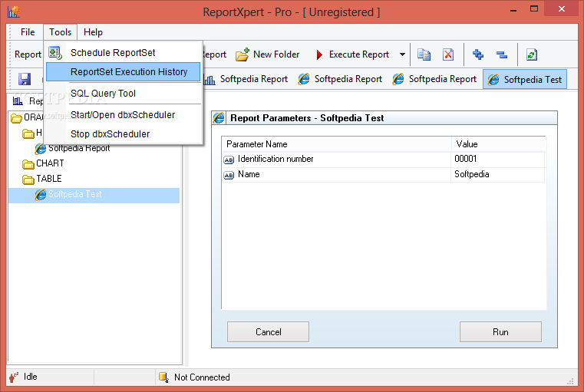Image resolution: width=584 pixels, height=392 pixels.
Task: Open the File menu
Action: (28, 32)
